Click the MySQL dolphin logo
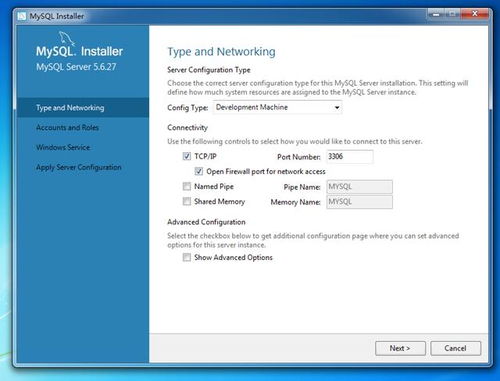This screenshot has height=381, width=500. [66, 38]
